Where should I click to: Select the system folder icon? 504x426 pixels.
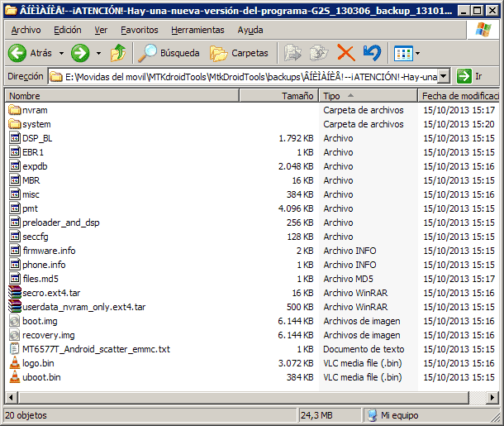pyautogui.click(x=15, y=124)
